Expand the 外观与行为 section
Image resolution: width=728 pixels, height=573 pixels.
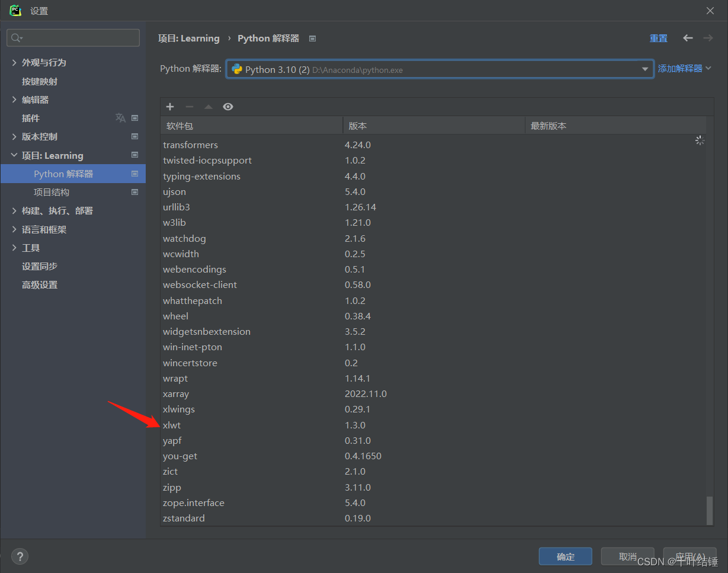(x=13, y=62)
